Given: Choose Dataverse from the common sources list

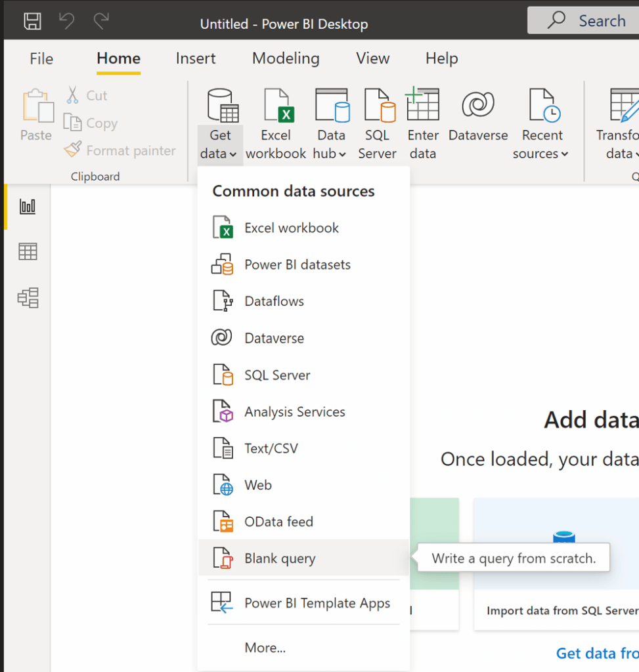Looking at the screenshot, I should click(x=303, y=338).
